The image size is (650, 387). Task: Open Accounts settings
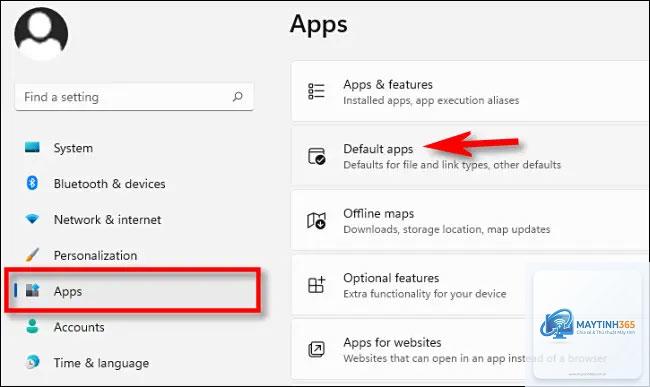pyautogui.click(x=79, y=327)
